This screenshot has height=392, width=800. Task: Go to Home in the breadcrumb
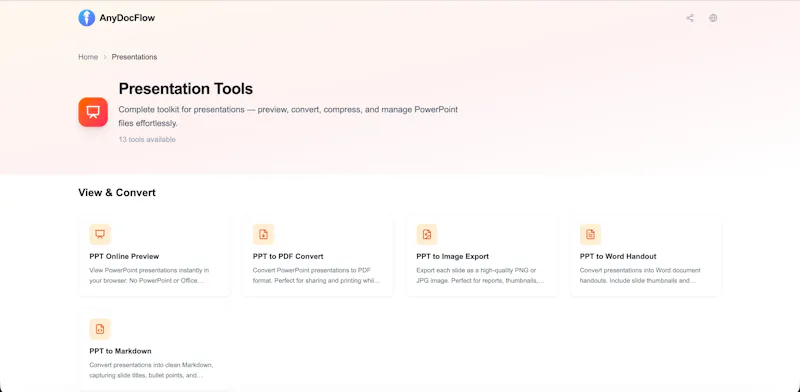pyautogui.click(x=88, y=57)
